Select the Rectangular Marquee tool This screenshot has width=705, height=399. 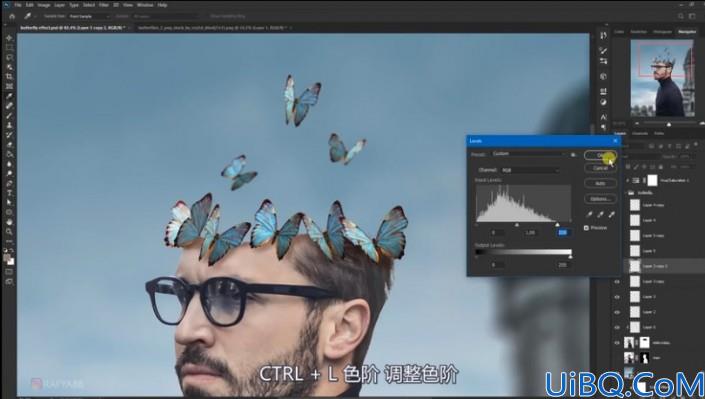point(9,48)
